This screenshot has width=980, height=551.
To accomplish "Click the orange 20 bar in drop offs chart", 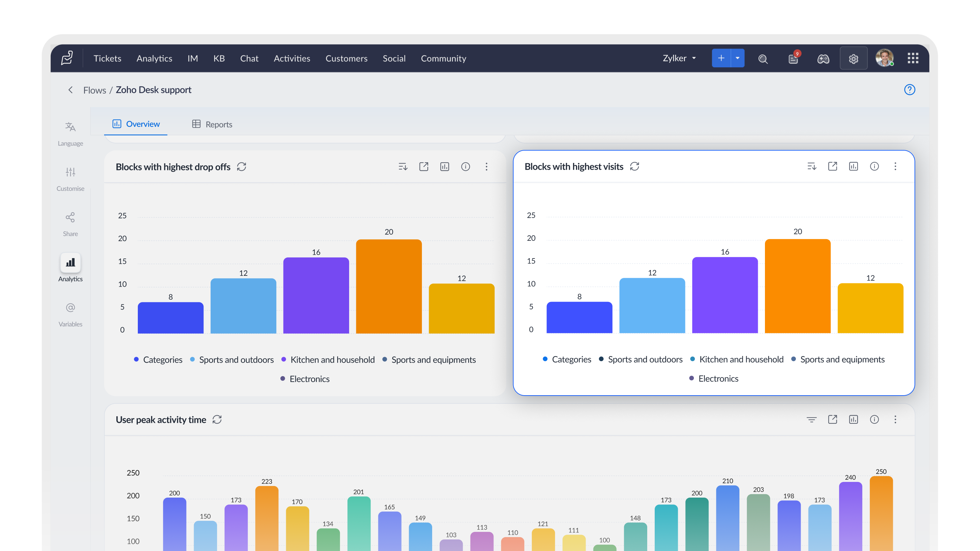I will 389,286.
